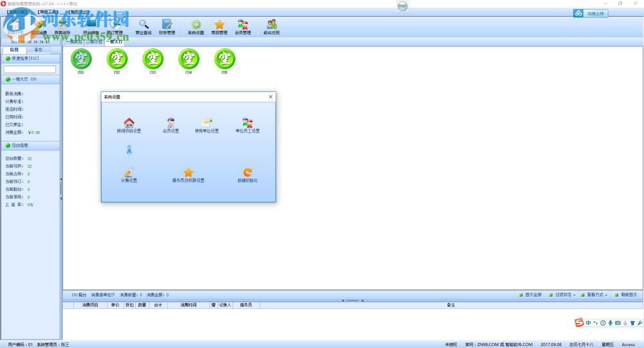Image resolution: width=644 pixels, height=348 pixels.
Task: Click 消费金额 ¥0.00 value
Action: pyautogui.click(x=33, y=133)
